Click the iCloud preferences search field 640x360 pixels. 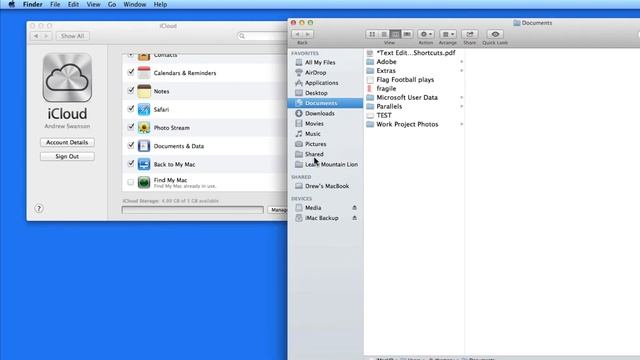click(262, 36)
